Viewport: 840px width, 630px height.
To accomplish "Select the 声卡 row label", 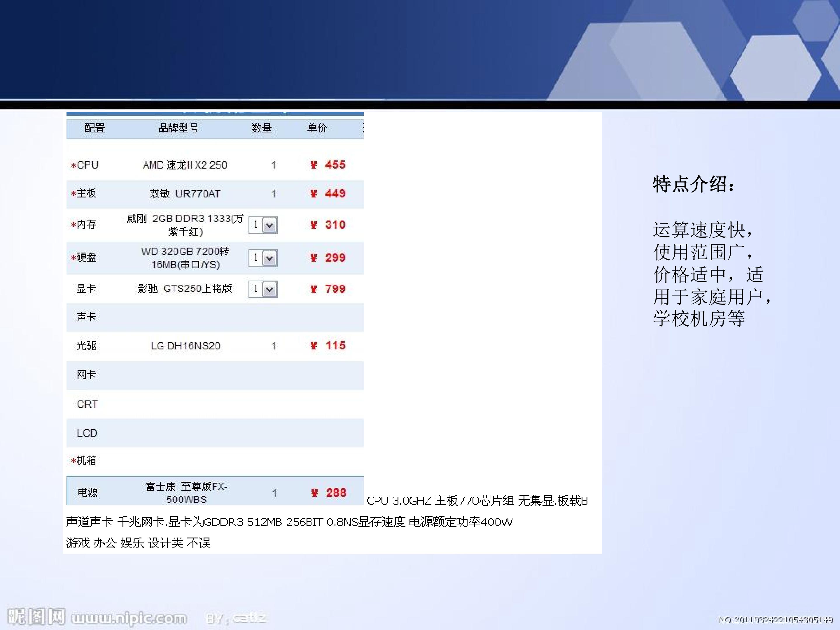I will pyautogui.click(x=87, y=317).
